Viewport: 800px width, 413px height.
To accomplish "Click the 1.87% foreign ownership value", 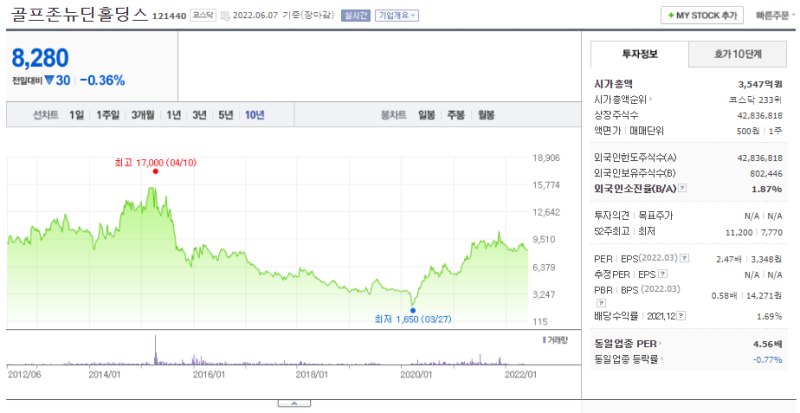I will click(769, 189).
